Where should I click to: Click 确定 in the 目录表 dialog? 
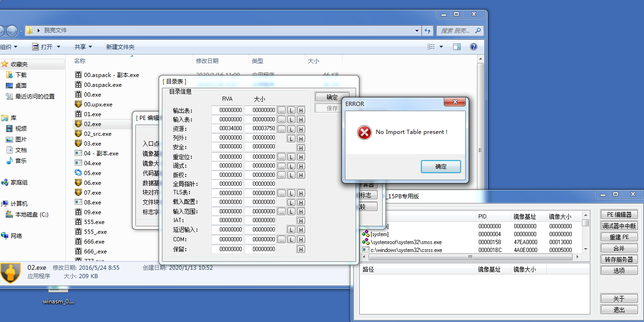tap(332, 97)
